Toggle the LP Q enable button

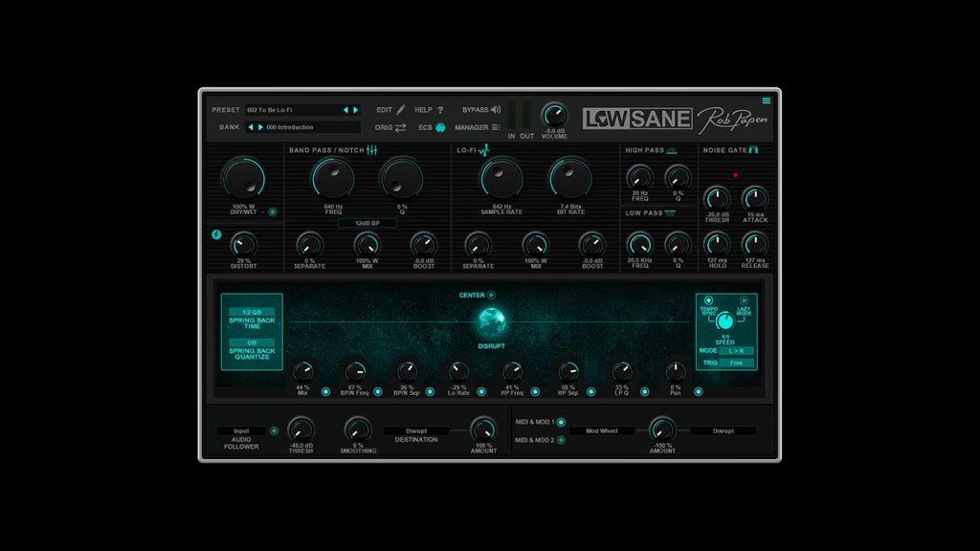(644, 391)
